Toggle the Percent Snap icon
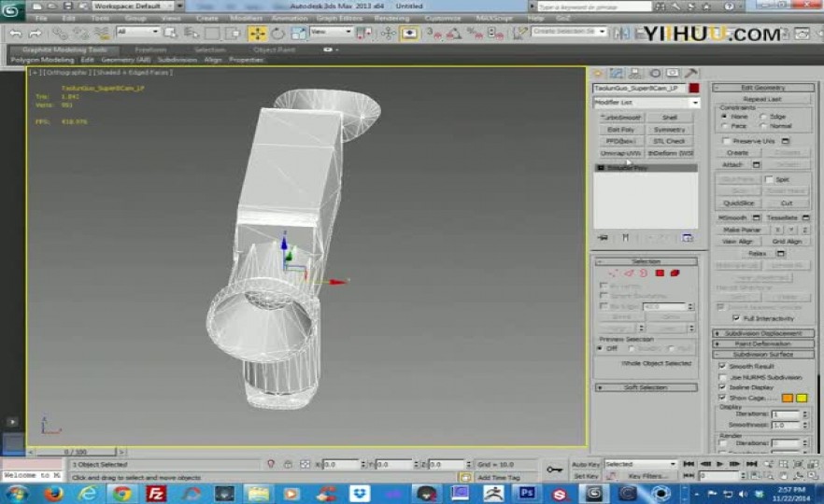This screenshot has height=504, width=824. coord(475,34)
